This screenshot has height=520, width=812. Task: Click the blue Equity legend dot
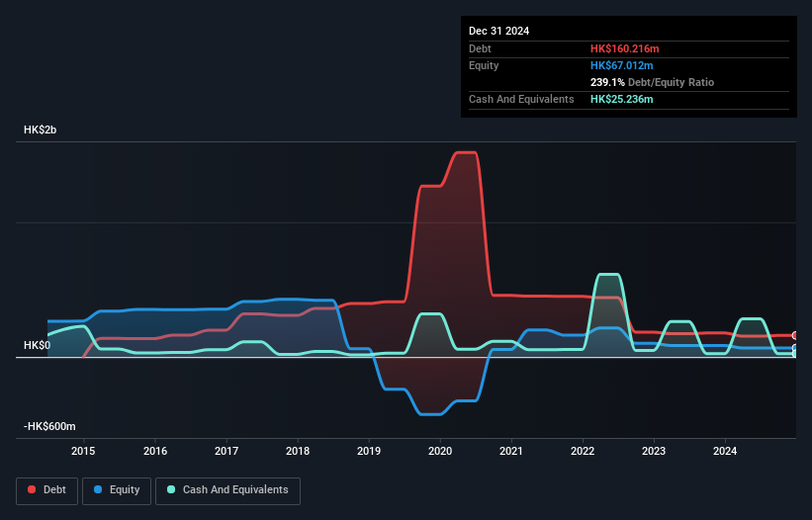tap(98, 489)
